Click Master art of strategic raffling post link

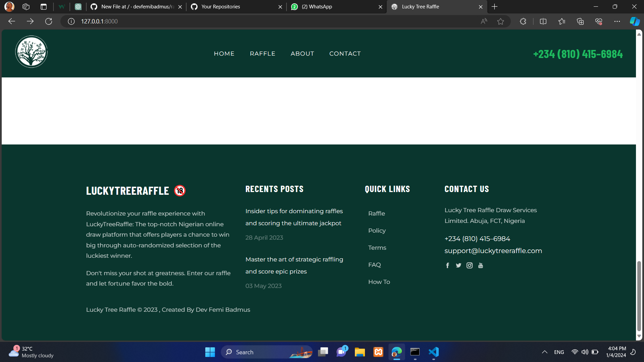tap(294, 265)
